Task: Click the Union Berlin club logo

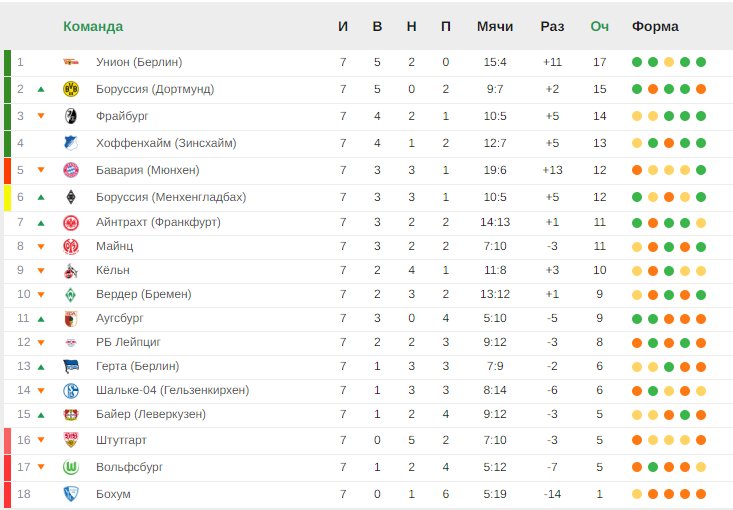Action: coord(70,62)
